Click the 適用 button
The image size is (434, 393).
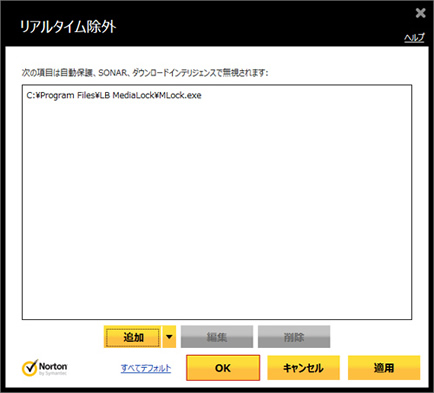[x=384, y=368]
